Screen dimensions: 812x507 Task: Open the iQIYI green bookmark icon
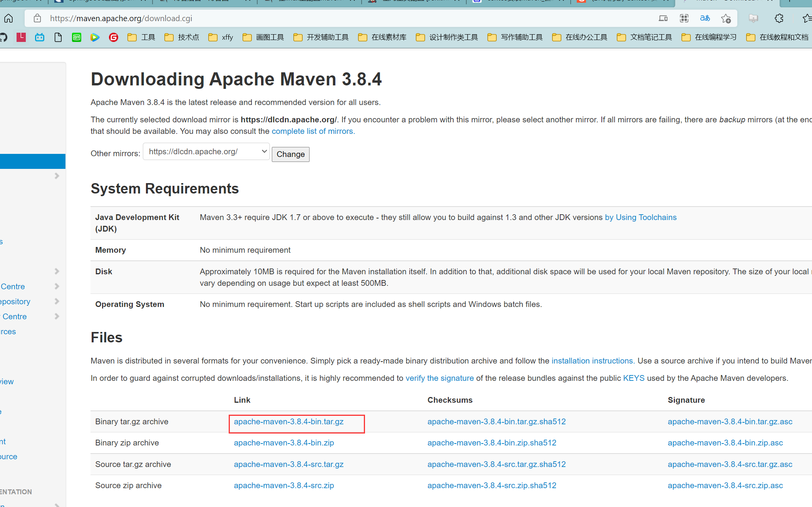(x=77, y=37)
